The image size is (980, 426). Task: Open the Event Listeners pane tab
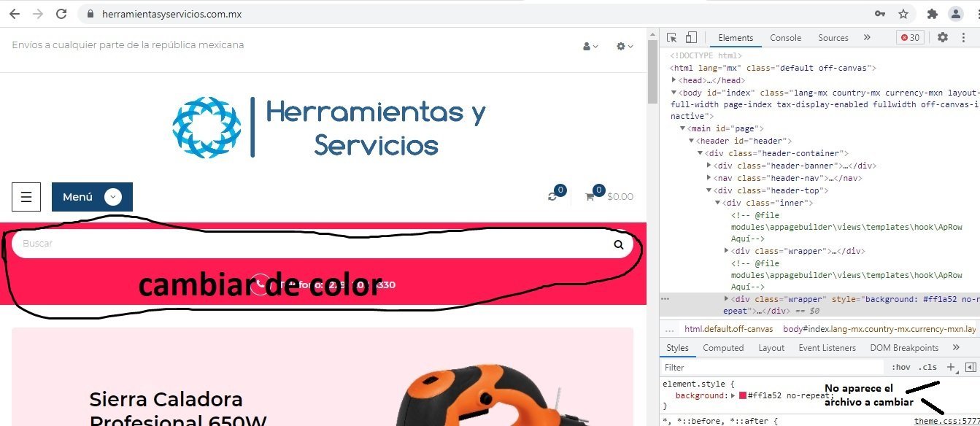pos(827,348)
